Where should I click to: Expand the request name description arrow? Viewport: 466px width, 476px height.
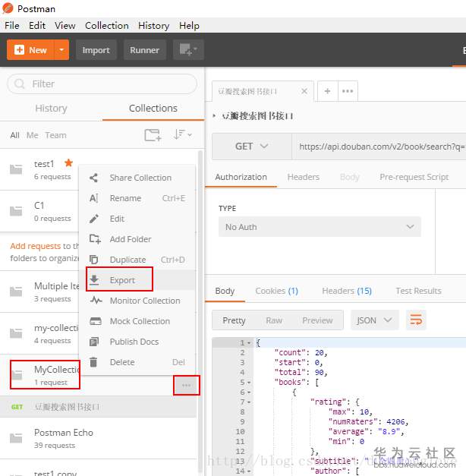tap(214, 115)
